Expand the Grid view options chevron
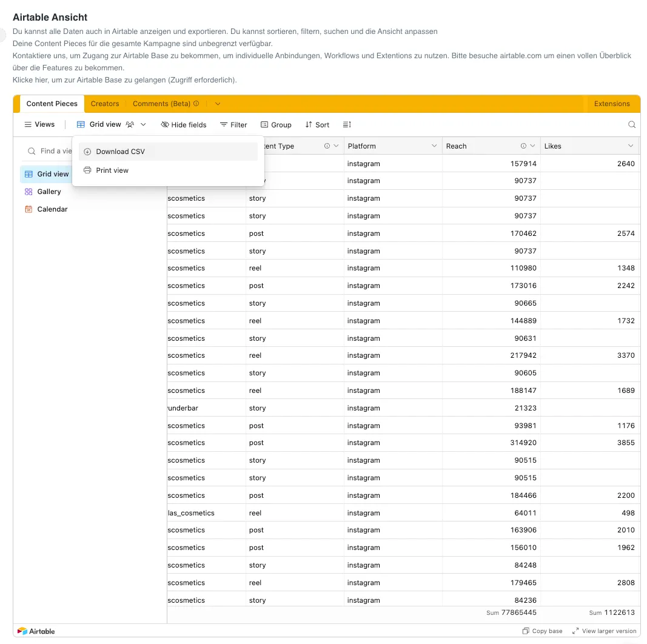 click(143, 124)
